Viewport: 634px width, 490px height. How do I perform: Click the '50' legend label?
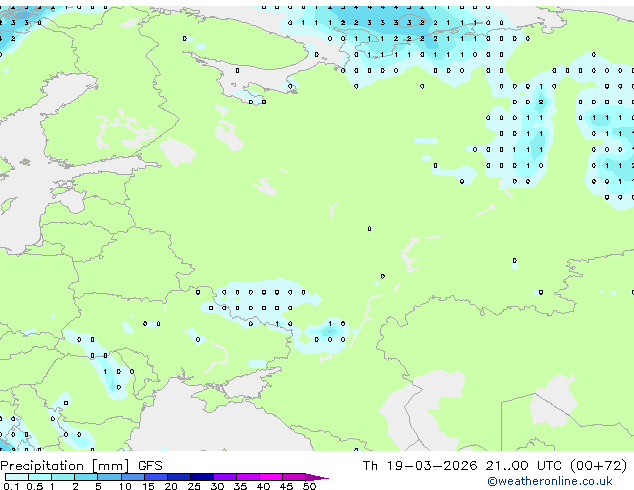point(310,486)
